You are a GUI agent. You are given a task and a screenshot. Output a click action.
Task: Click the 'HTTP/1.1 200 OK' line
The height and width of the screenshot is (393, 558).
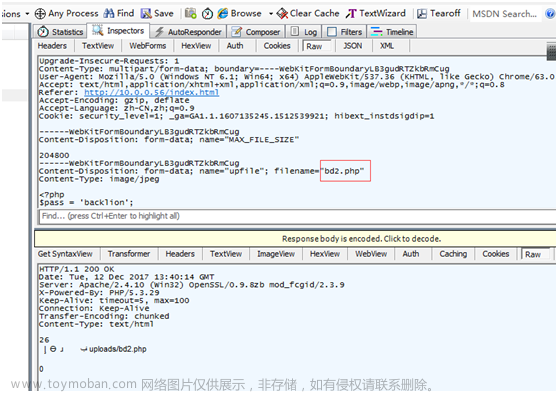pyautogui.click(x=77, y=269)
